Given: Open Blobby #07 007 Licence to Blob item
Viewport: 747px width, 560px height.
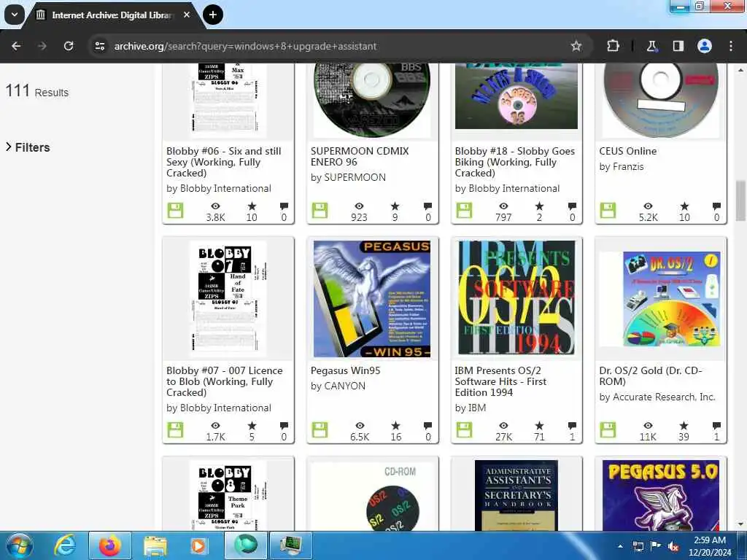Looking at the screenshot, I should pyautogui.click(x=224, y=381).
